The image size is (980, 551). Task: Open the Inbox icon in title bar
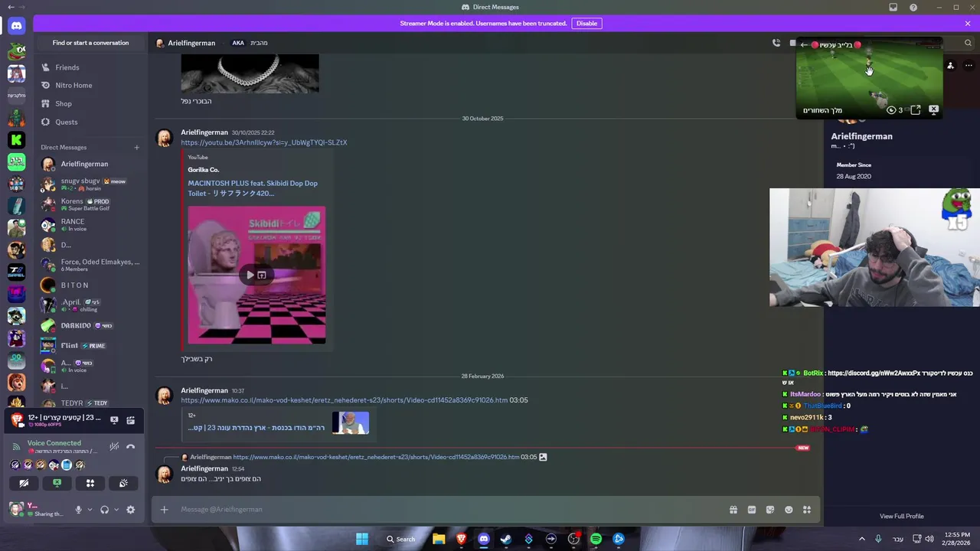click(893, 8)
